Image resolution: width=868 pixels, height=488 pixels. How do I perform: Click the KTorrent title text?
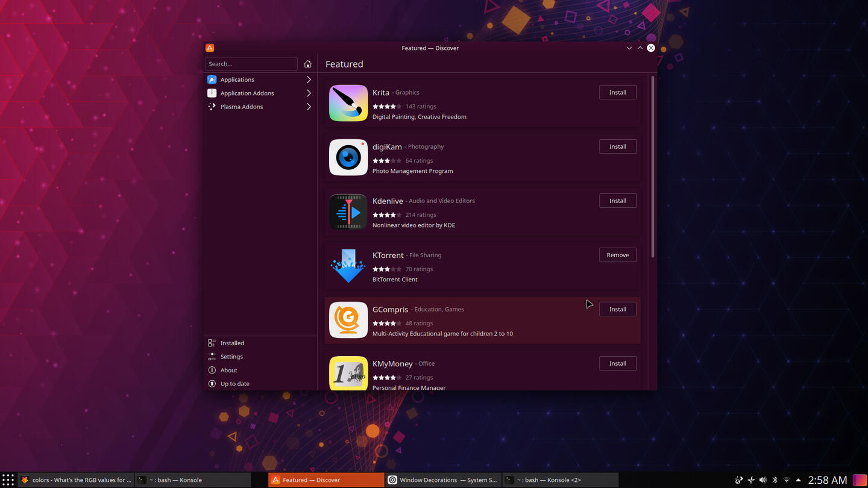(x=388, y=255)
